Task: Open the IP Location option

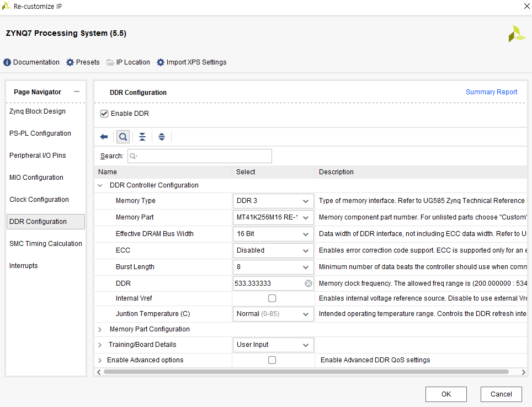Action: pyautogui.click(x=133, y=62)
